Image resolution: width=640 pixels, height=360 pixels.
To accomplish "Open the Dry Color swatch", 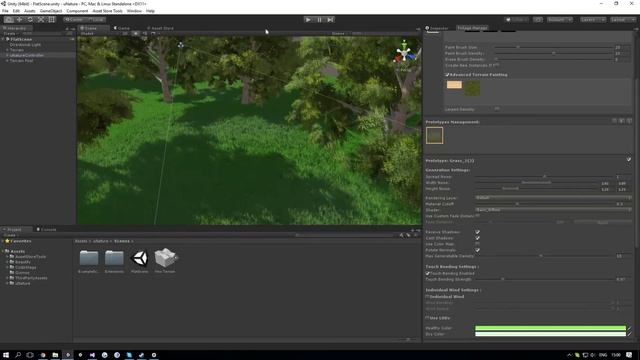I will pyautogui.click(x=550, y=334).
